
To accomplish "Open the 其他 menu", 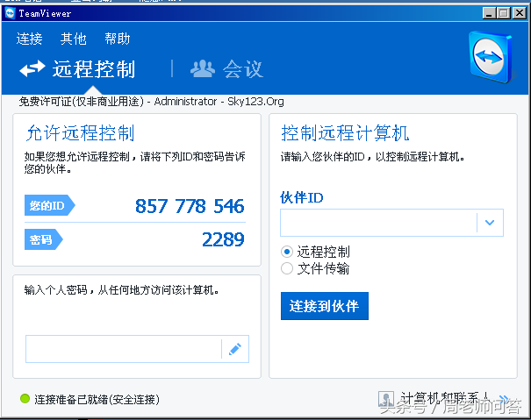I will point(73,39).
